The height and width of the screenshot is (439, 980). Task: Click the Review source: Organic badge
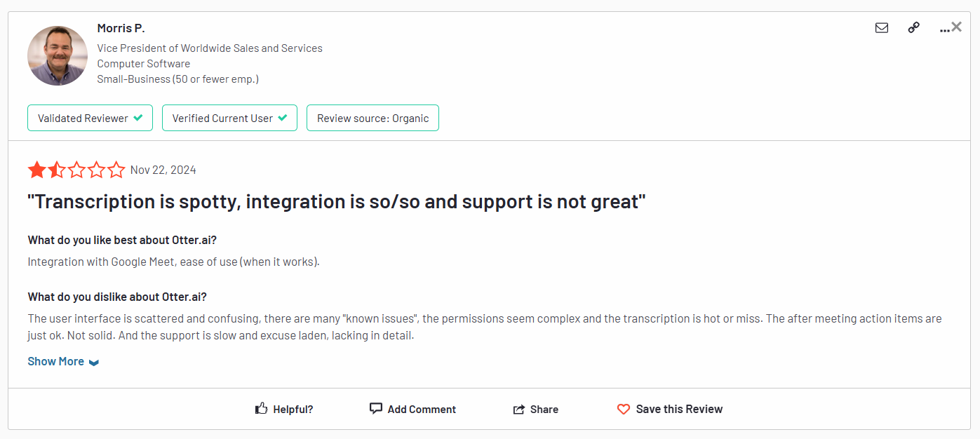[x=372, y=118]
